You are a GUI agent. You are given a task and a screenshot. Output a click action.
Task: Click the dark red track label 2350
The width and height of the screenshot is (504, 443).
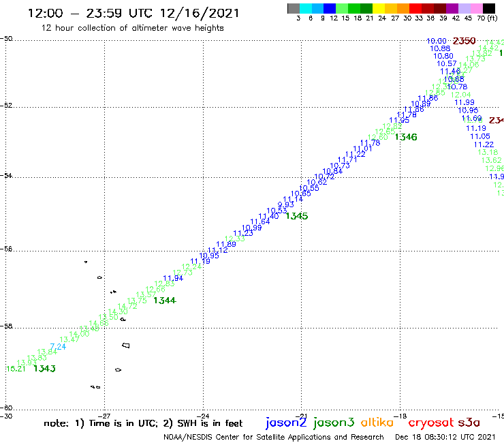tap(464, 41)
